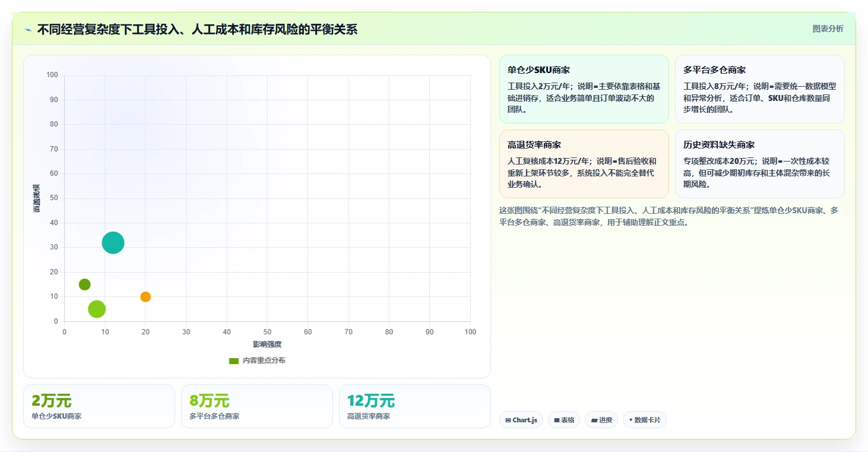Click the large teal bubble on chart
868x452 pixels.
coord(113,242)
